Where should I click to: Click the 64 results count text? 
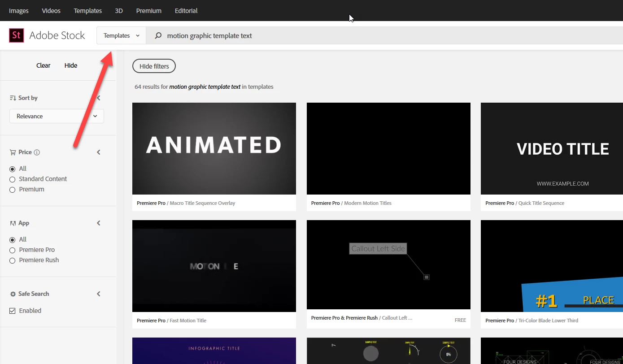(x=204, y=87)
